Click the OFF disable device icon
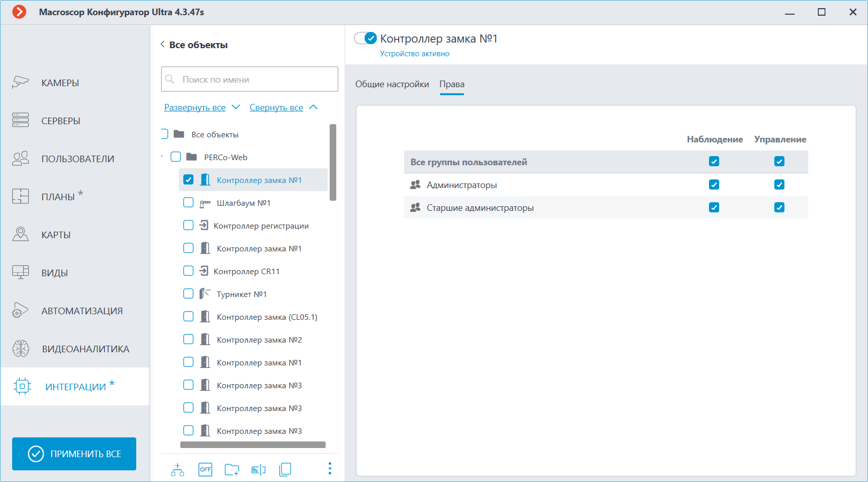 tap(205, 469)
